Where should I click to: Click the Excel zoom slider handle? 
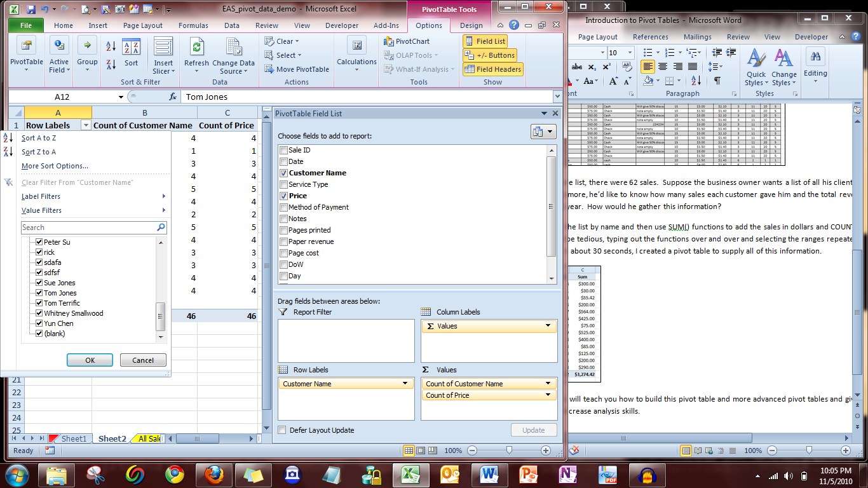509,450
